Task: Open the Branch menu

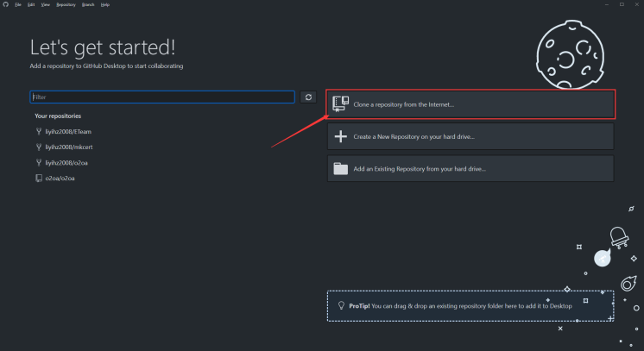Action: click(87, 4)
